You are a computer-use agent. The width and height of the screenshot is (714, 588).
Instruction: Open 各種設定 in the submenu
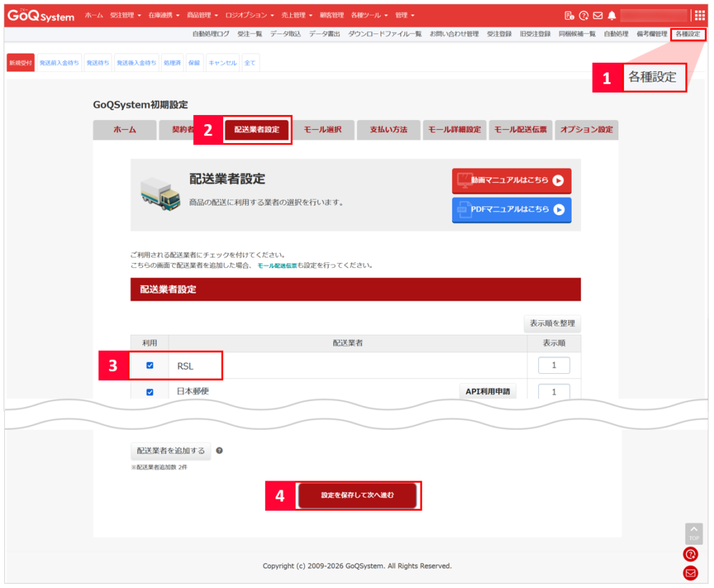point(688,34)
